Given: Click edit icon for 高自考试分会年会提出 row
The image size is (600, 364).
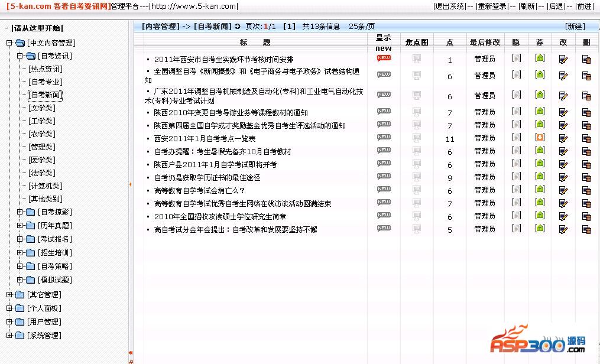Looking at the screenshot, I should (x=563, y=229).
